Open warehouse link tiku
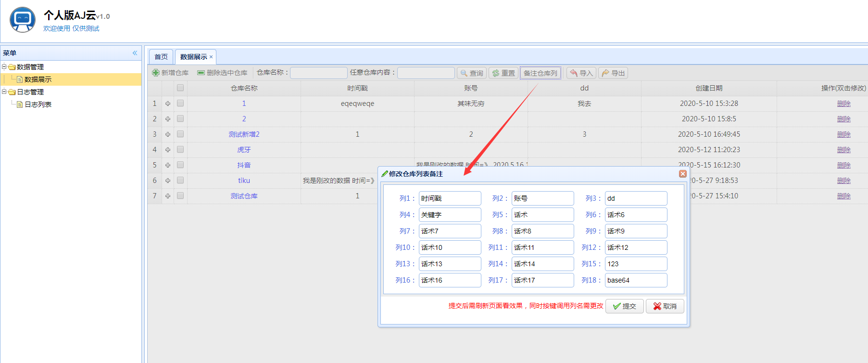This screenshot has width=868, height=363. coord(244,181)
